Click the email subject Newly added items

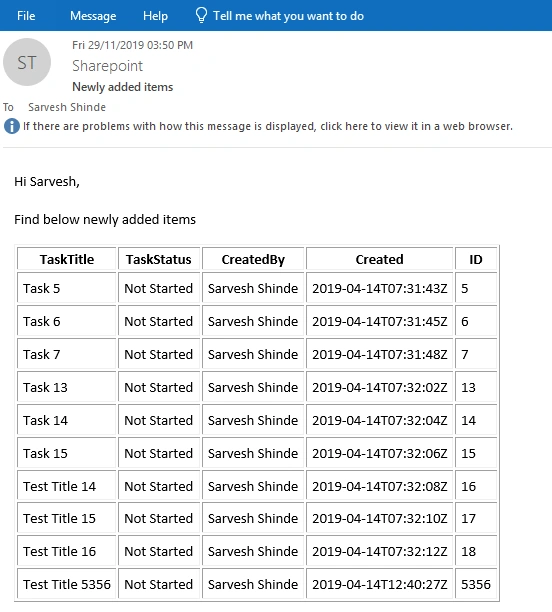coord(123,87)
